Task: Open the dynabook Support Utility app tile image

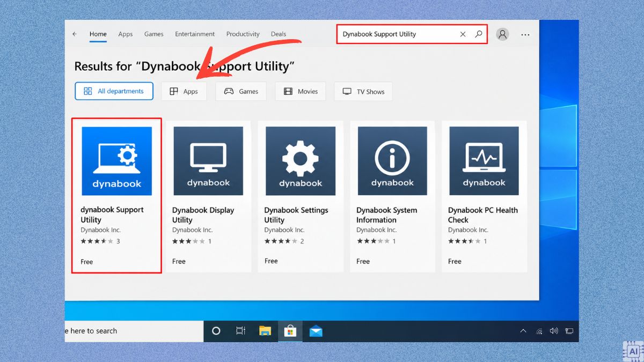Action: pos(116,161)
